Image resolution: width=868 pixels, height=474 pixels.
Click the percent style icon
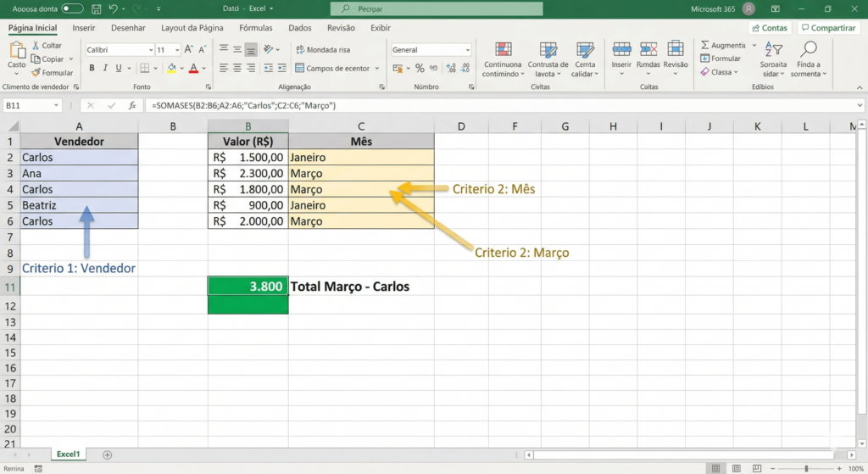point(420,68)
